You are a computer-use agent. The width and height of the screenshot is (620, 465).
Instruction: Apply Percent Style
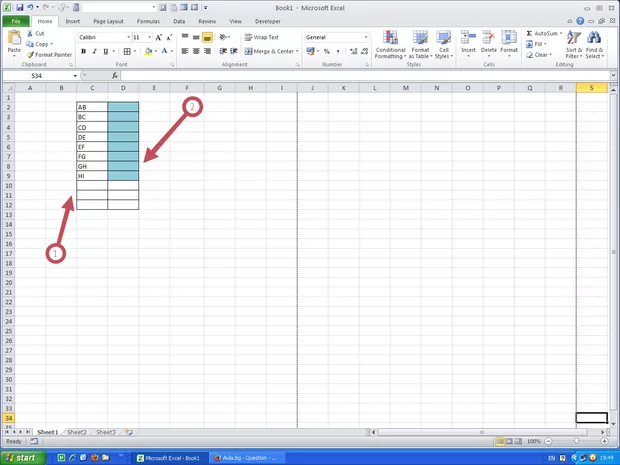(327, 51)
